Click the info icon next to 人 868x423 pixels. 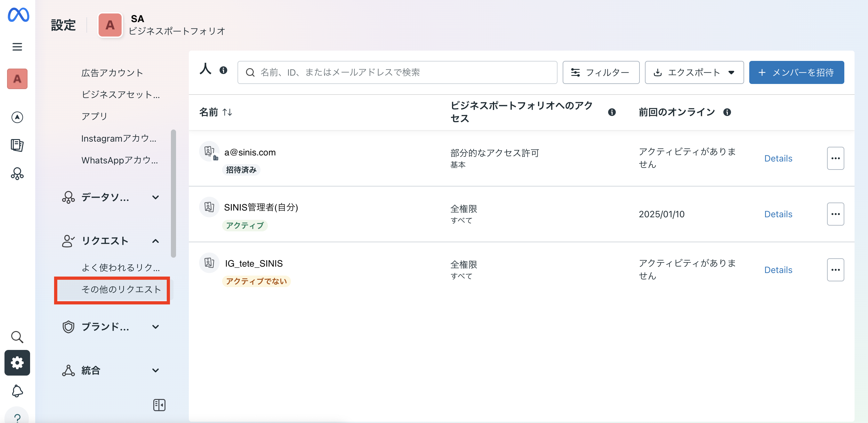coord(224,70)
